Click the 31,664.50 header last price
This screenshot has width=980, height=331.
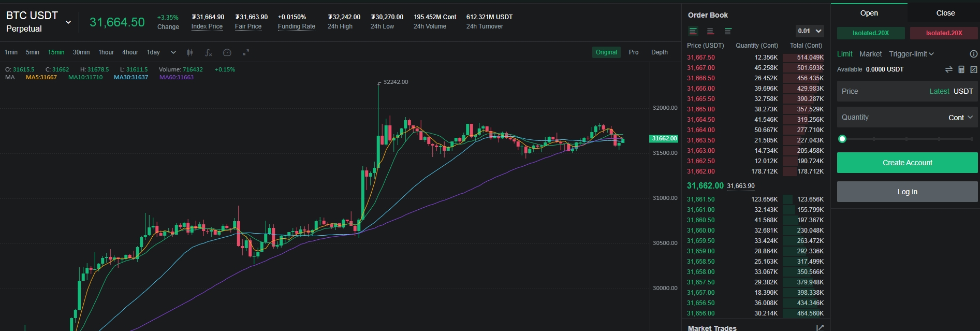point(117,22)
